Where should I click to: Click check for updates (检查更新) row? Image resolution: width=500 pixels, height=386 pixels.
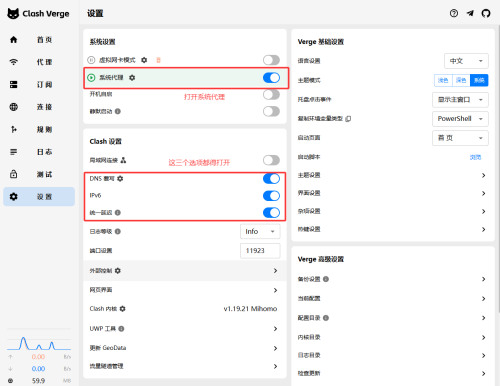tap(392, 374)
